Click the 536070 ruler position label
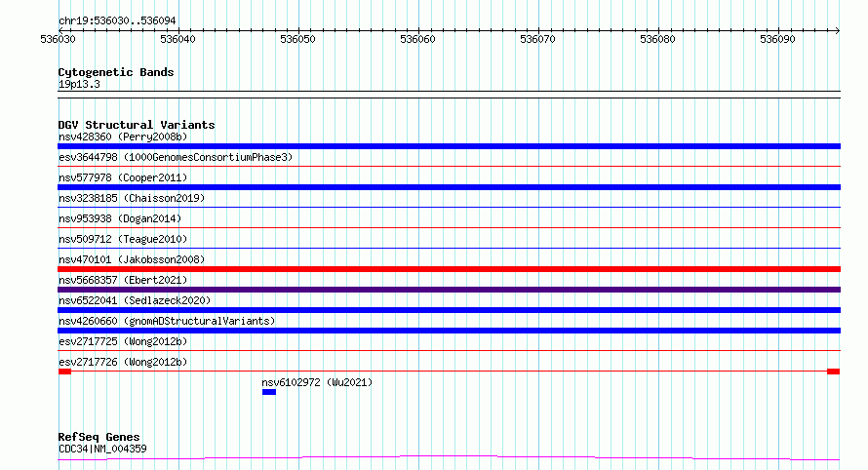Image resolution: width=868 pixels, height=470 pixels. click(x=537, y=39)
